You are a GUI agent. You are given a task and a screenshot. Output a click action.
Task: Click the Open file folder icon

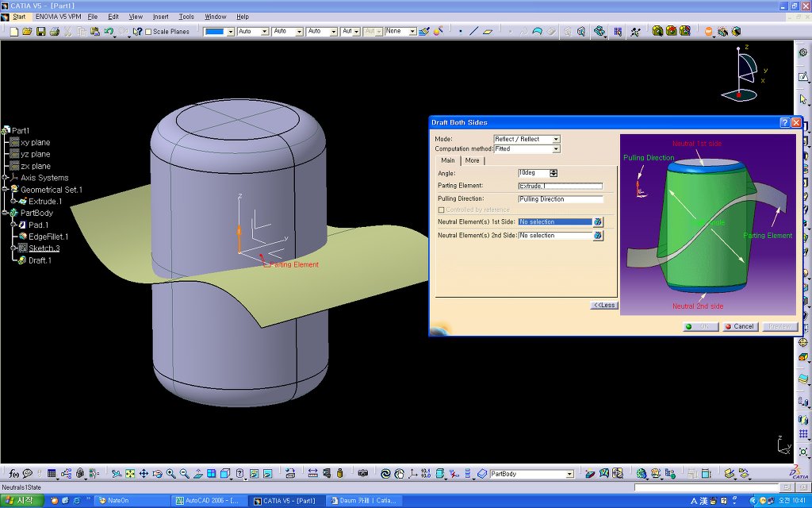click(x=27, y=32)
